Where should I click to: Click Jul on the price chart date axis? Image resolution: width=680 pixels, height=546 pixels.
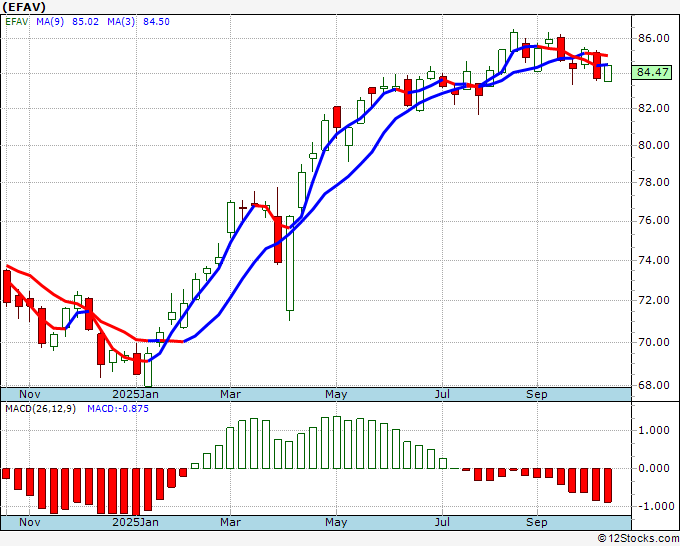pyautogui.click(x=442, y=394)
